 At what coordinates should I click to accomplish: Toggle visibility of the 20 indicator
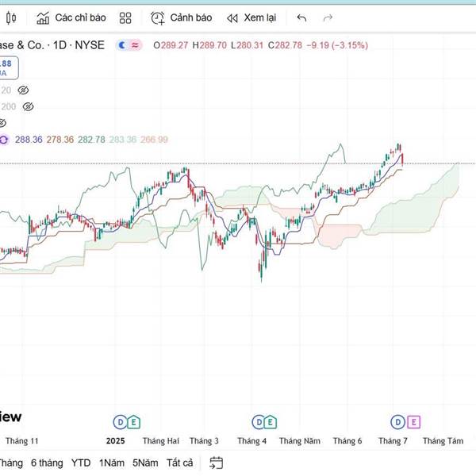click(23, 90)
